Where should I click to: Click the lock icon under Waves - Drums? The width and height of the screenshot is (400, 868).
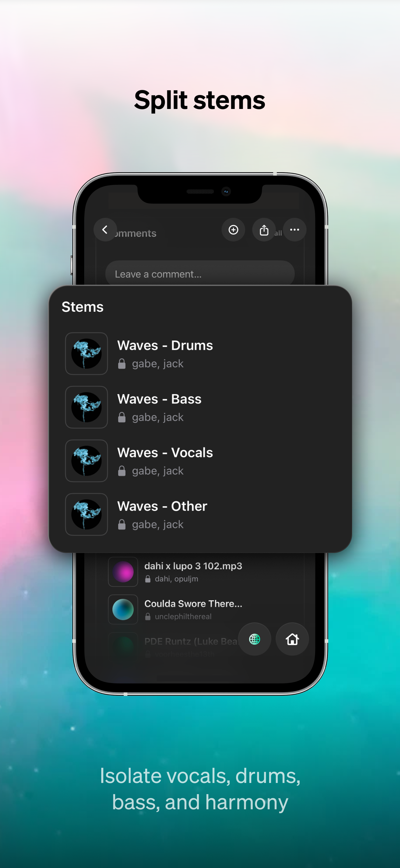click(x=122, y=364)
